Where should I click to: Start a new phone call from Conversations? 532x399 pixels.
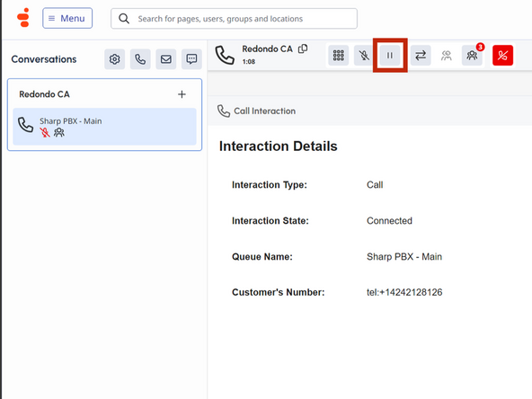[x=140, y=59]
